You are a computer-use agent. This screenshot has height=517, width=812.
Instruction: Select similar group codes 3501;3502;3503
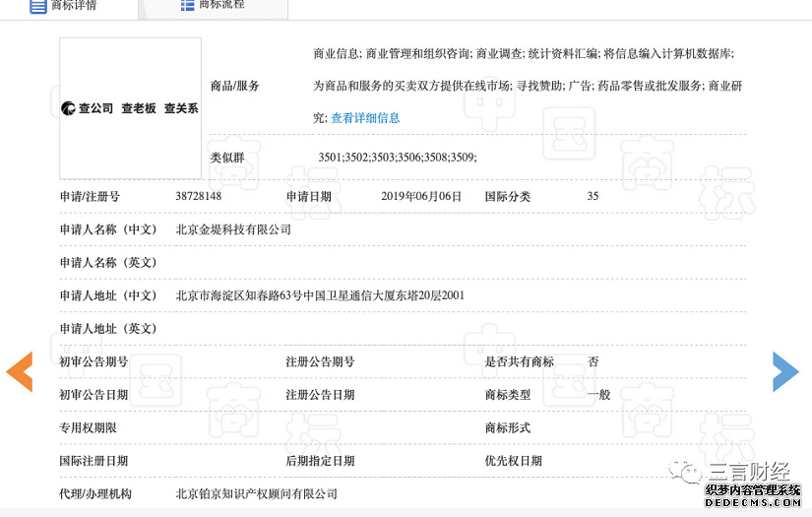click(x=357, y=158)
